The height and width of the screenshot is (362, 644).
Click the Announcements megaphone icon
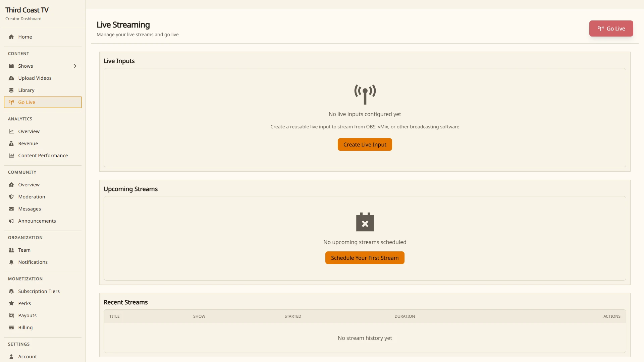11,221
